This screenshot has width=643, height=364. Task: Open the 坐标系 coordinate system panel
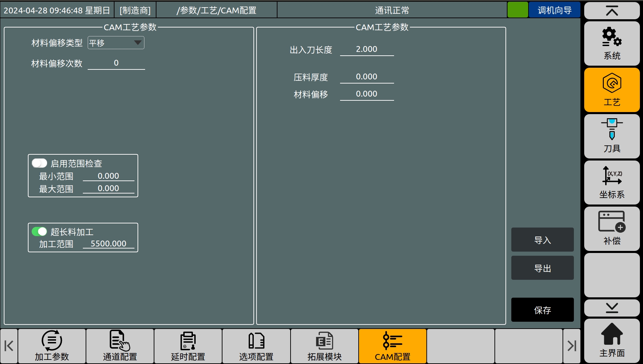(x=612, y=182)
